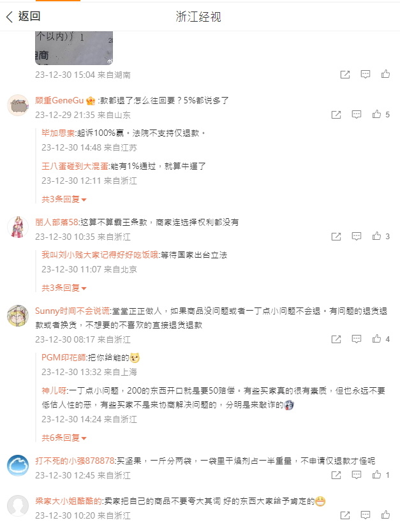Open the reply icon on Sunny时间不会说谎's comment
The image size is (400, 532).
pos(356,339)
